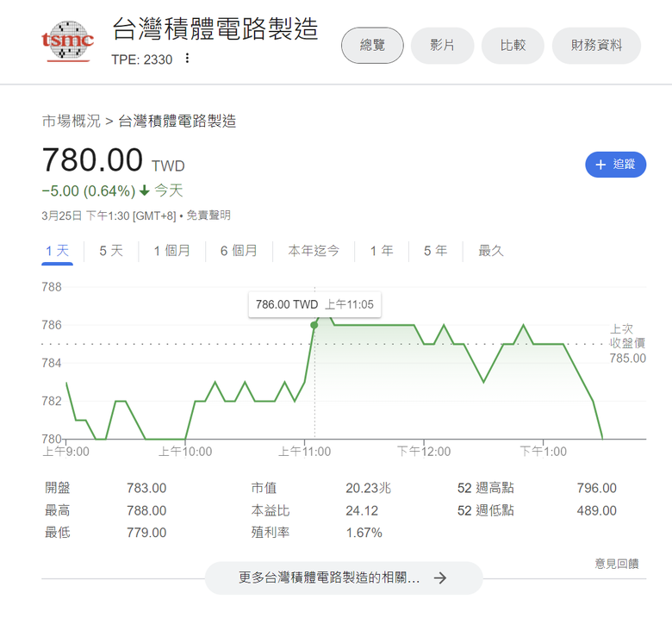Click the 下午1:00 axis label
This screenshot has width=672, height=618.
click(x=543, y=452)
